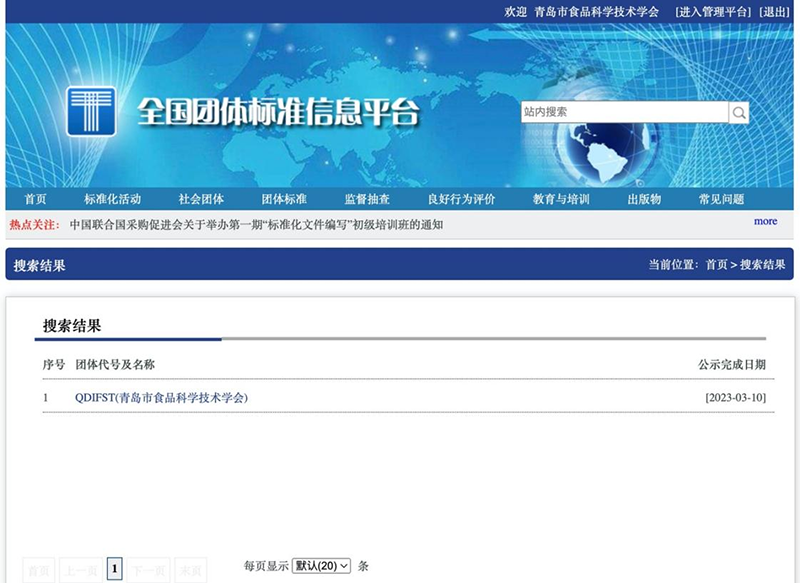Open the 出版物 menu item

644,199
